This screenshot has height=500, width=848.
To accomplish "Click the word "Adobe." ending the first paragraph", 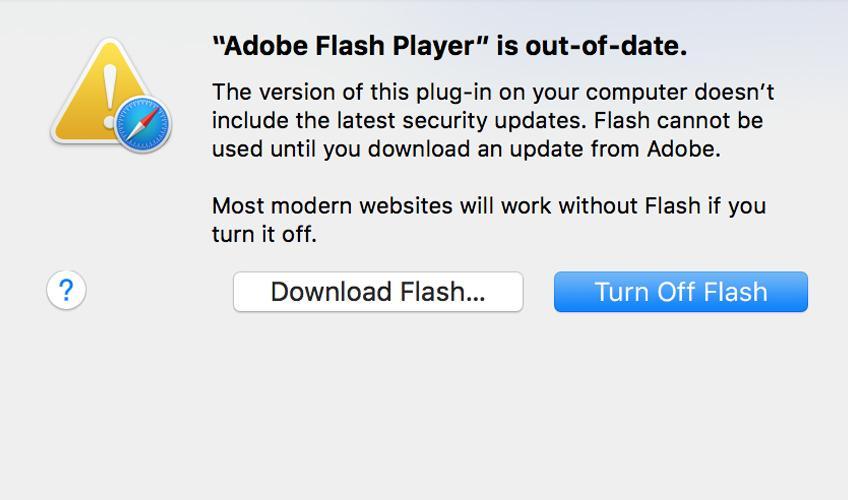I will pyautogui.click(x=684, y=149).
